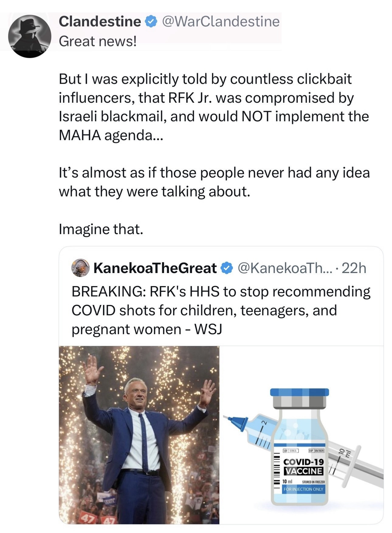Visit the @WarClandestine handle
The image size is (392, 533).
click(x=221, y=22)
